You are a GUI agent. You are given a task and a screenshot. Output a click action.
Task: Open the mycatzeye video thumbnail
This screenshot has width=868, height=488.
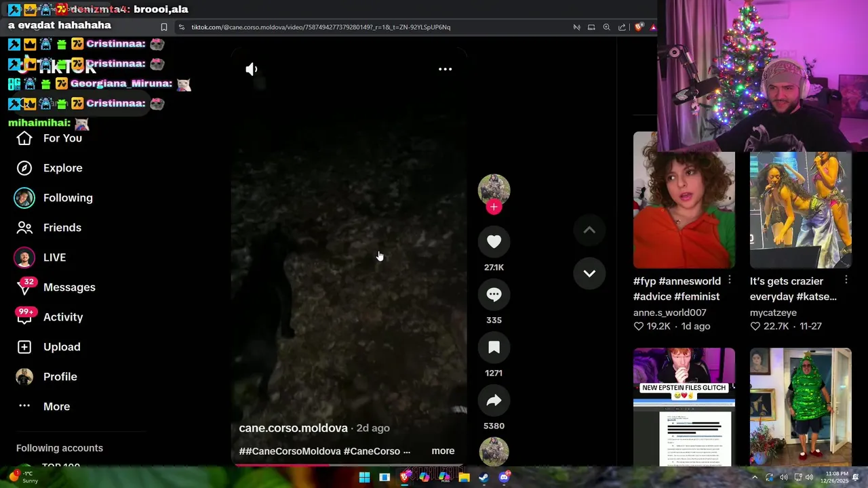(x=800, y=210)
